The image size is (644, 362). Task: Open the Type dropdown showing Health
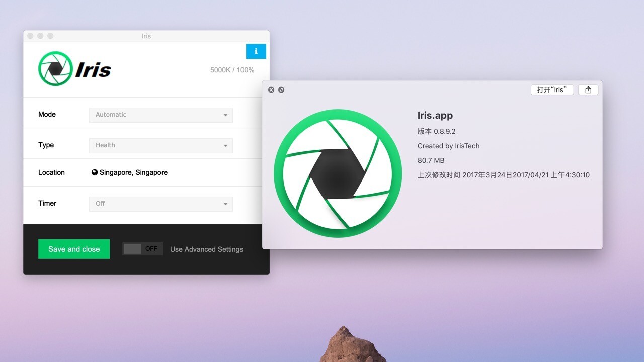(x=161, y=145)
